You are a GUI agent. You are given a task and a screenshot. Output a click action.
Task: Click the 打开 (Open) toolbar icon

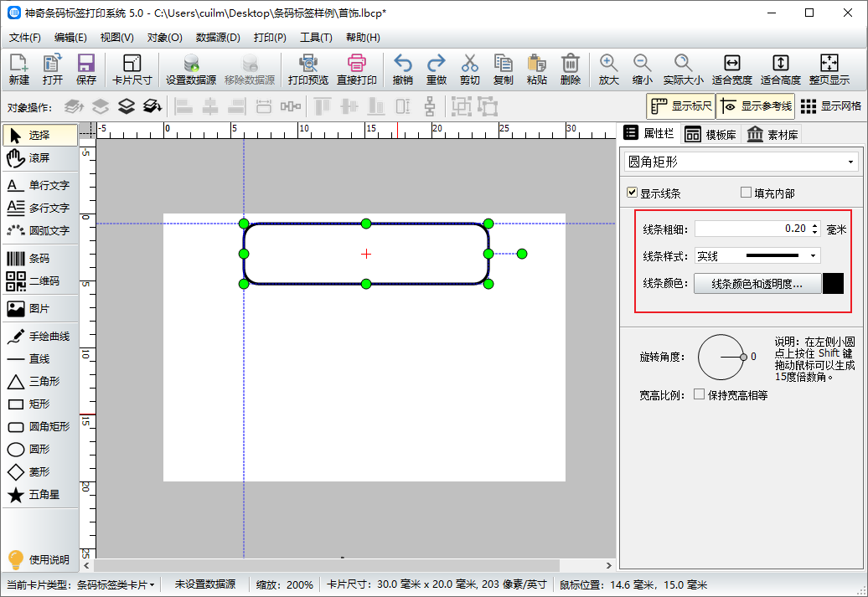pos(53,69)
